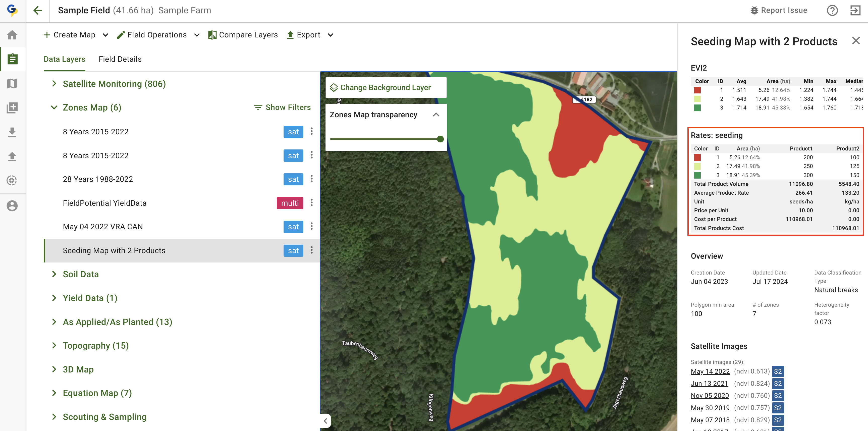Viewport: 868px width, 431px height.
Task: Click the map icon in sidebar
Action: tap(13, 83)
